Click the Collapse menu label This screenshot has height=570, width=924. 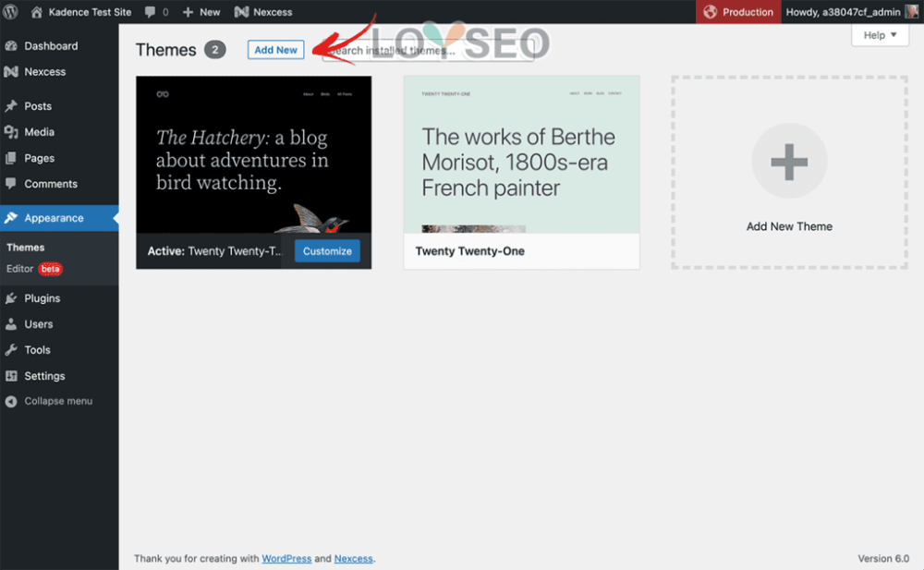point(58,402)
